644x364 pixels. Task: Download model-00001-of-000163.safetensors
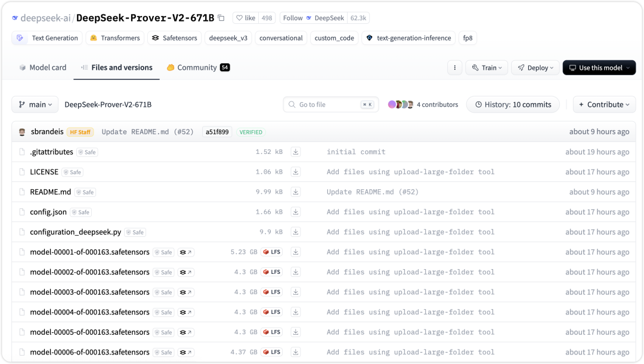295,252
